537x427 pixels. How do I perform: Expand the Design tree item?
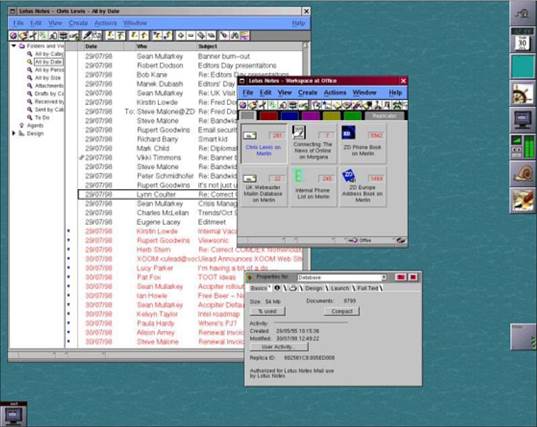(14, 133)
